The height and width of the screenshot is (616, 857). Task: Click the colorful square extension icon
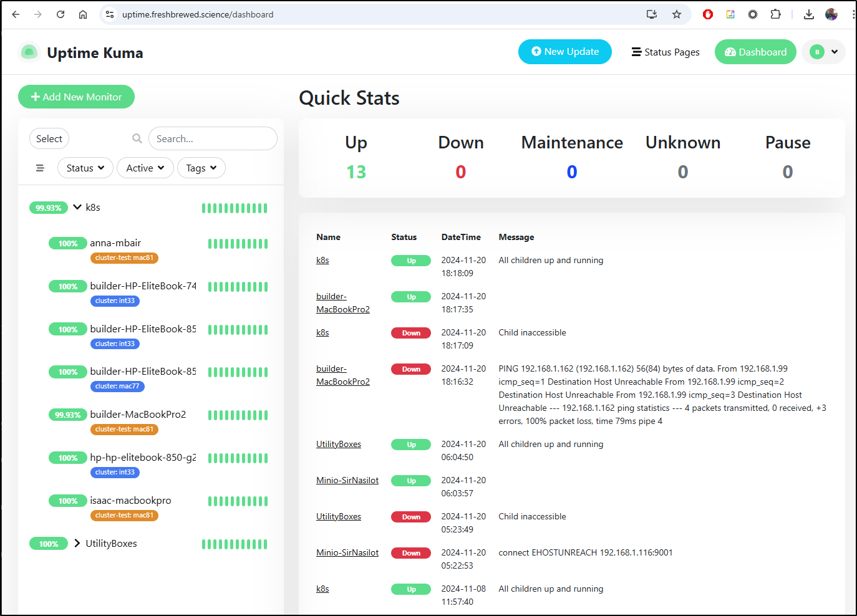730,14
